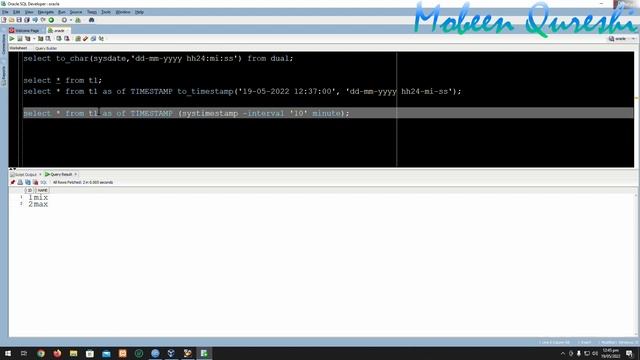Click the gray circle Forward icon in main toolbar
640x360 pixels.
[x=64, y=20]
